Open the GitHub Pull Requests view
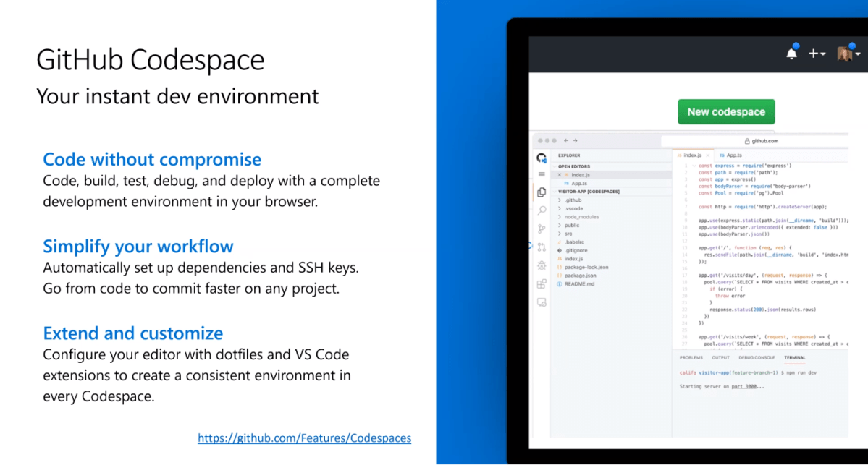868x465 pixels. point(541,247)
